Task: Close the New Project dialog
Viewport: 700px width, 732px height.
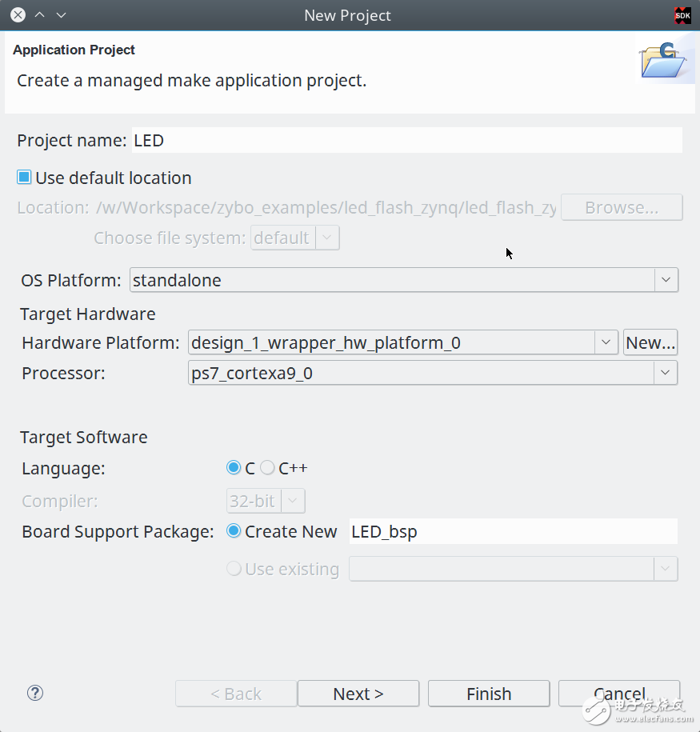Action: pos(18,15)
